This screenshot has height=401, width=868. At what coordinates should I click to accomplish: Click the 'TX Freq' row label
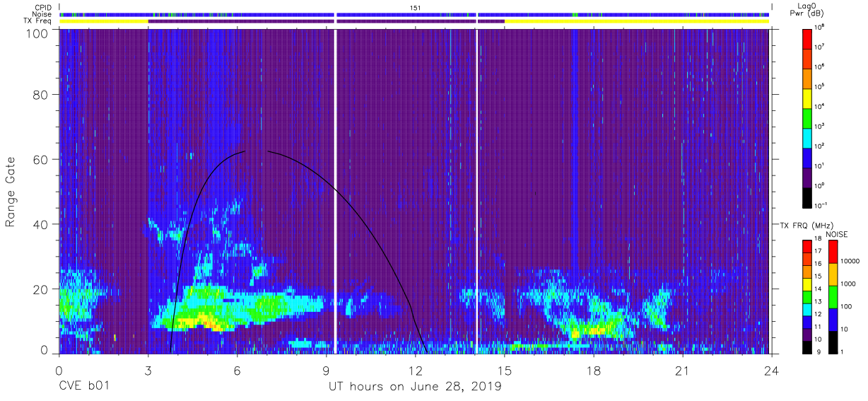pos(38,21)
